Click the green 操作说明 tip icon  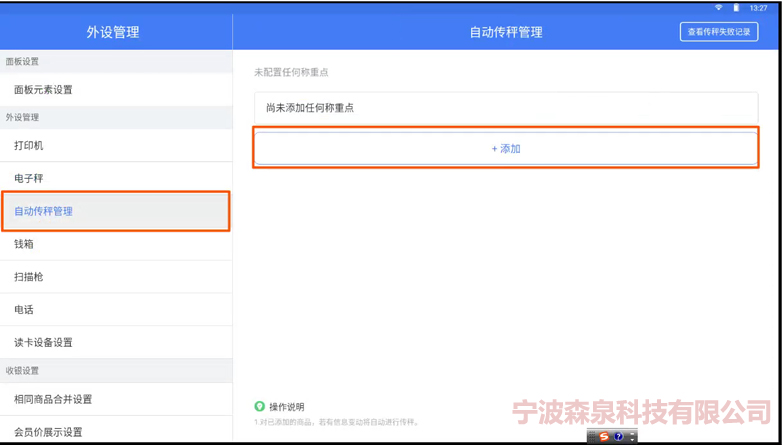260,407
